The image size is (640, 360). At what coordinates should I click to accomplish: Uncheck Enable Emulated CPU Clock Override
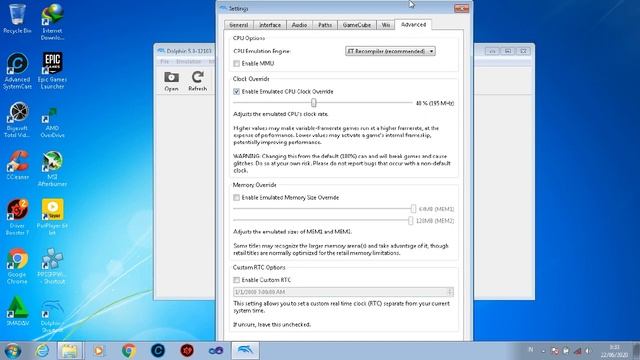pyautogui.click(x=236, y=91)
